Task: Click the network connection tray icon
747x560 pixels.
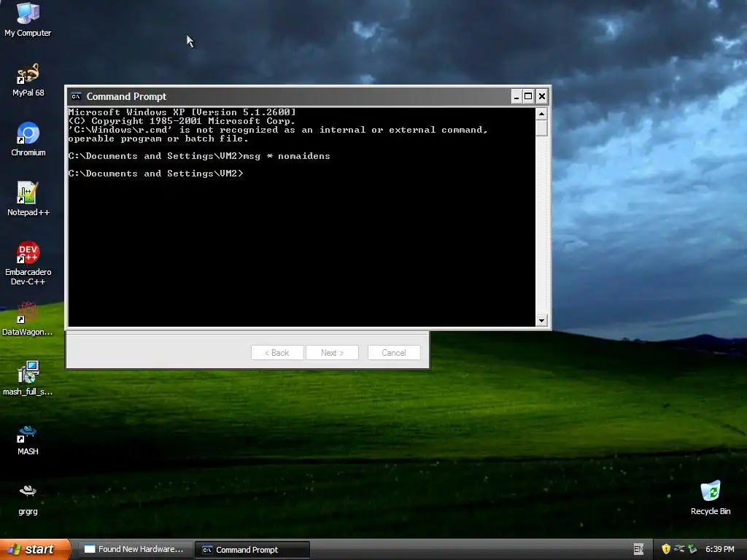Action: 679,549
